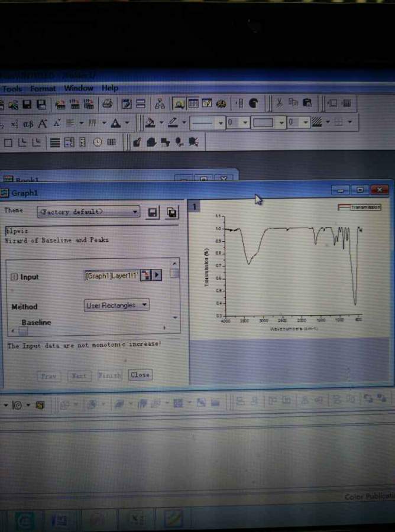
Task: Click the Finish button in wizard
Action: pos(109,375)
